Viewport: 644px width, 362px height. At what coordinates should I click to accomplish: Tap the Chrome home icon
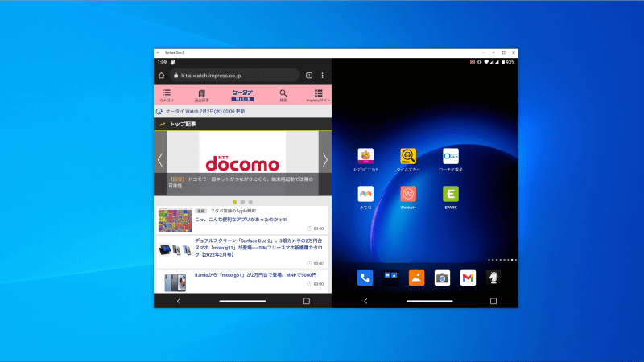(x=162, y=76)
